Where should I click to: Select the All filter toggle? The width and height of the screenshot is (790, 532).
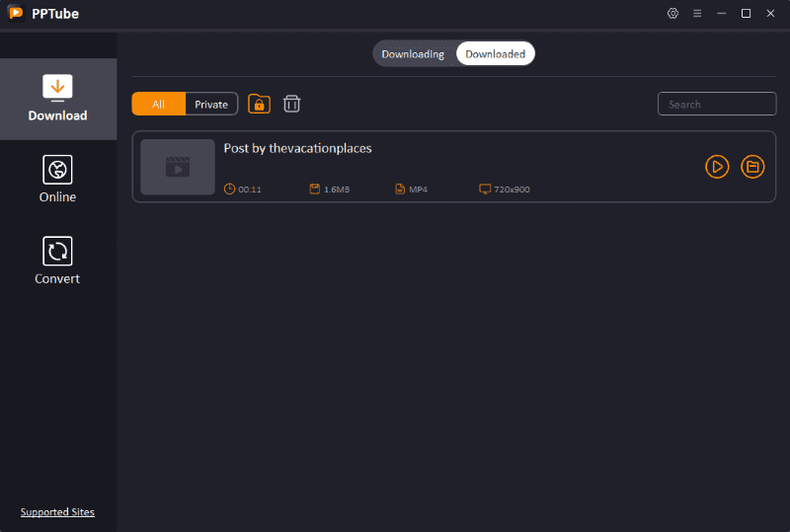(x=158, y=104)
